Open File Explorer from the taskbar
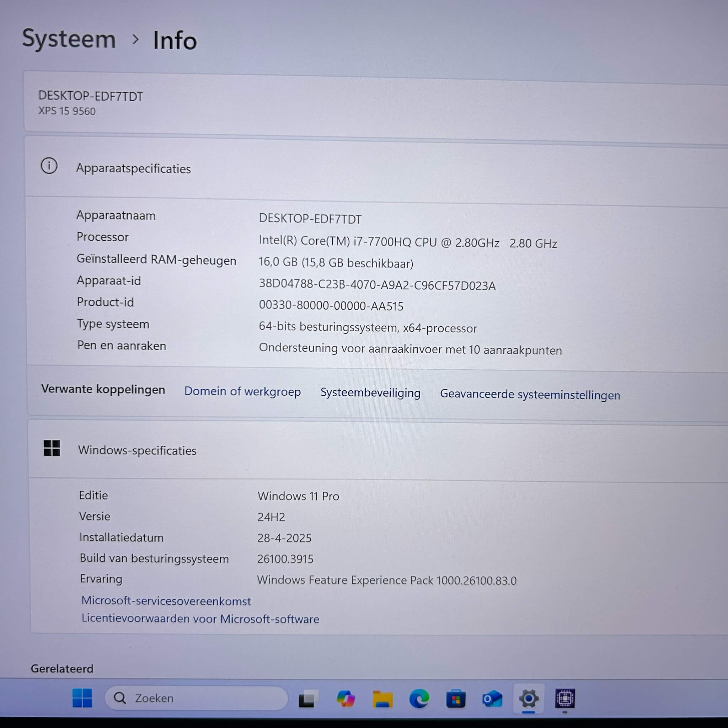Viewport: 728px width, 728px height. [382, 699]
